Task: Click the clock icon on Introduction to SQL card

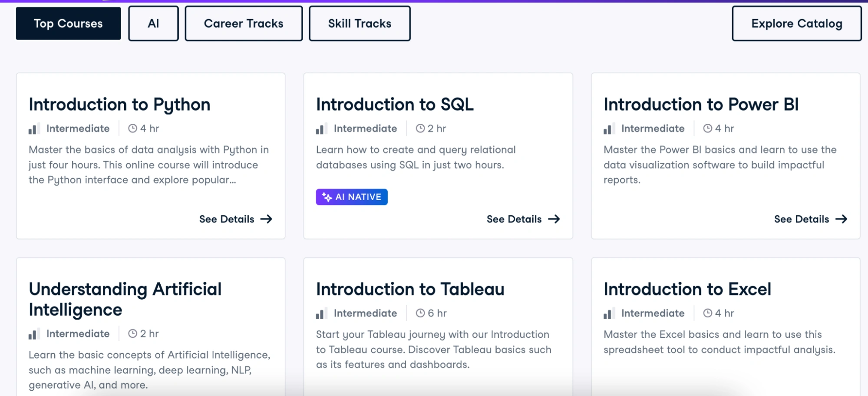Action: [x=419, y=128]
